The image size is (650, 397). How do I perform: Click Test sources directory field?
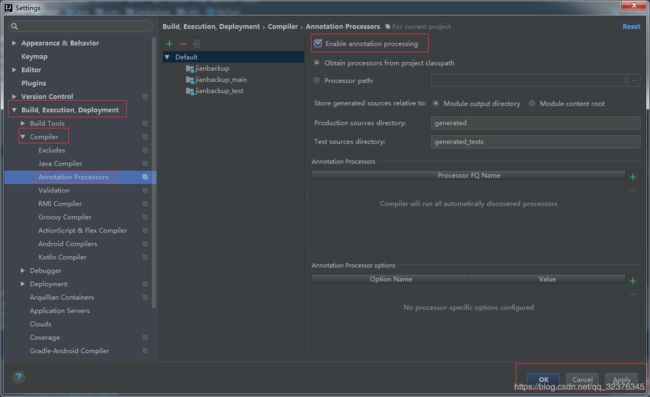pos(536,142)
